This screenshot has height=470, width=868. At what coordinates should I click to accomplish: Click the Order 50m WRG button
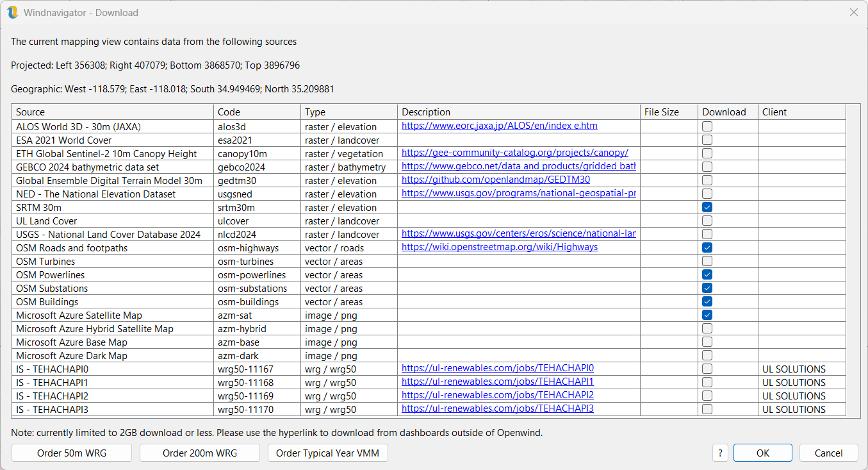coord(72,453)
